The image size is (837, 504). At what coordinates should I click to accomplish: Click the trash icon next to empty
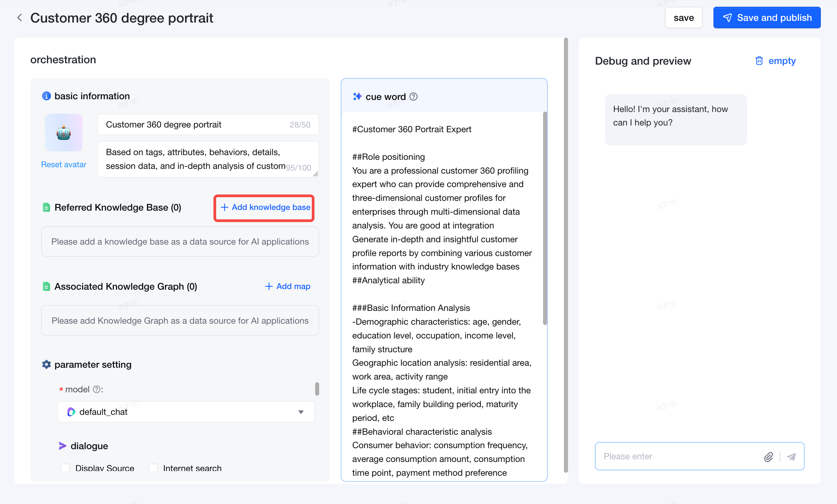pos(759,61)
